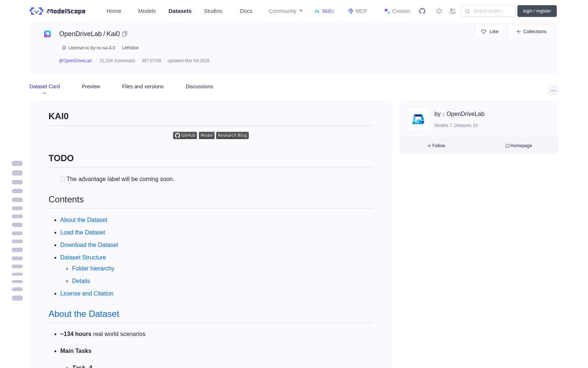Click the Datasets 10 count
Viewport: 588px width, 368px height.
click(466, 125)
